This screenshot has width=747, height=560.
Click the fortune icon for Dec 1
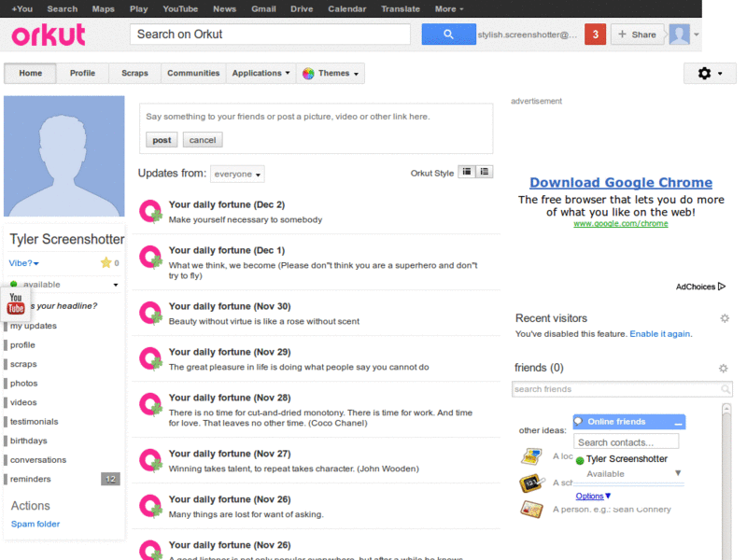(150, 258)
